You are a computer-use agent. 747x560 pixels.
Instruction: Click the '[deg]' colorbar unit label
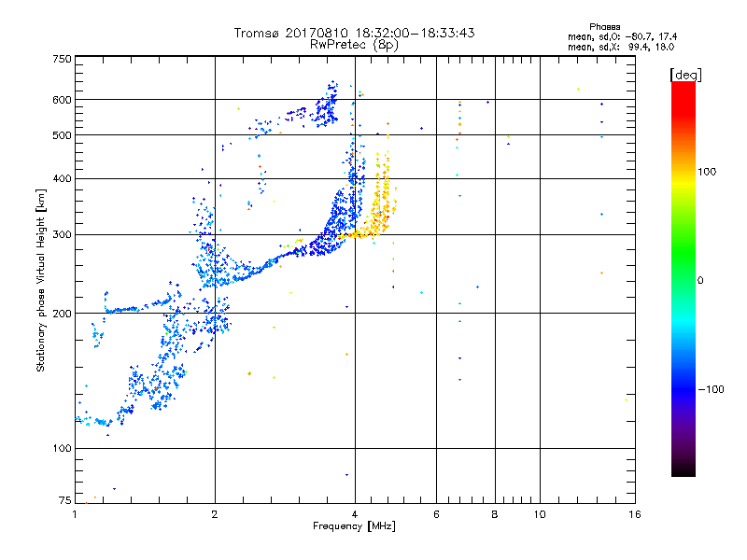685,75
